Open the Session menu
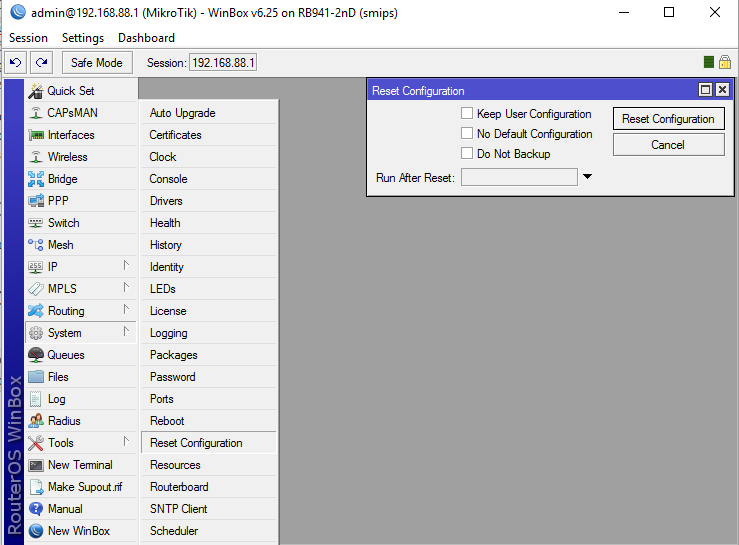The height and width of the screenshot is (545, 739). click(x=28, y=38)
